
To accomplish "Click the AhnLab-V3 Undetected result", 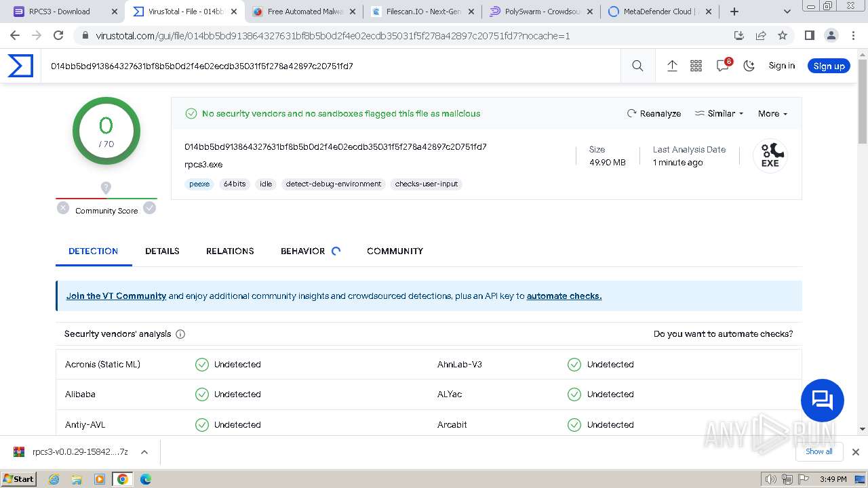I will (610, 364).
